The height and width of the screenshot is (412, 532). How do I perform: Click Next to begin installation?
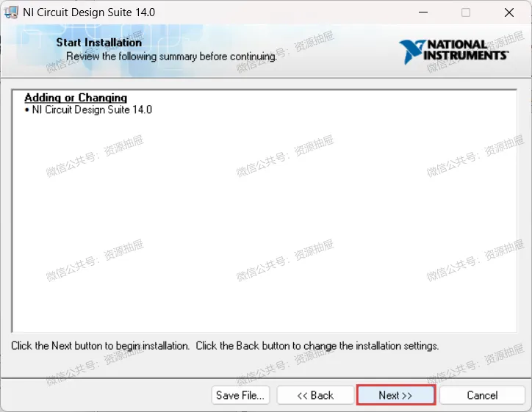(x=395, y=395)
